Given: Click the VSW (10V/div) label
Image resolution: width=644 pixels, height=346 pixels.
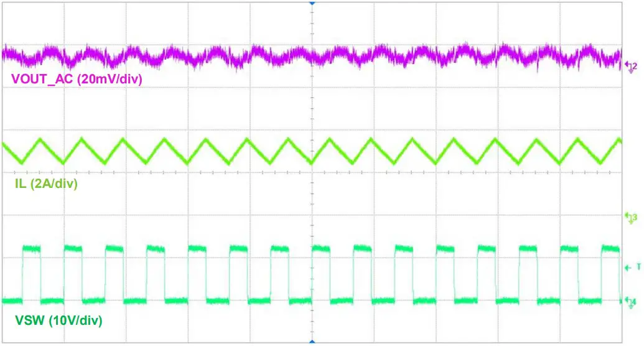Looking at the screenshot, I should coord(58,320).
